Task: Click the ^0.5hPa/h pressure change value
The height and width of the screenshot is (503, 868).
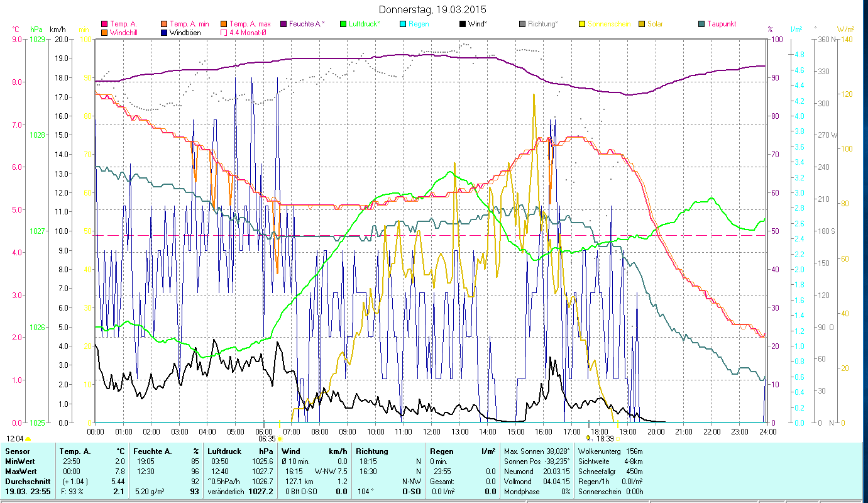Action: pyautogui.click(x=224, y=481)
